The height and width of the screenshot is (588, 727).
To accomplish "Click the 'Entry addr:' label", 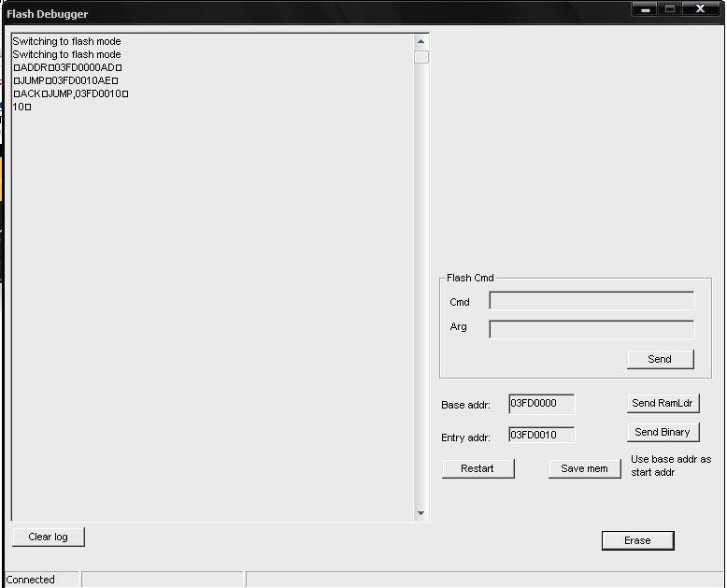I will [x=465, y=437].
